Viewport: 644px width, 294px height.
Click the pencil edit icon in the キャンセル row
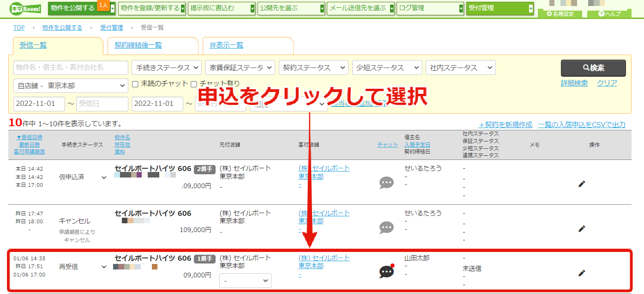tap(582, 228)
